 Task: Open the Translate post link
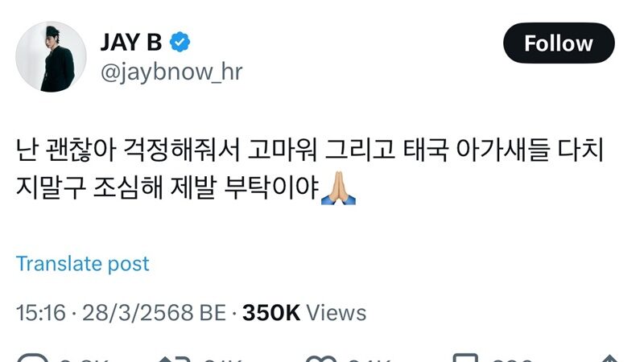pyautogui.click(x=83, y=264)
